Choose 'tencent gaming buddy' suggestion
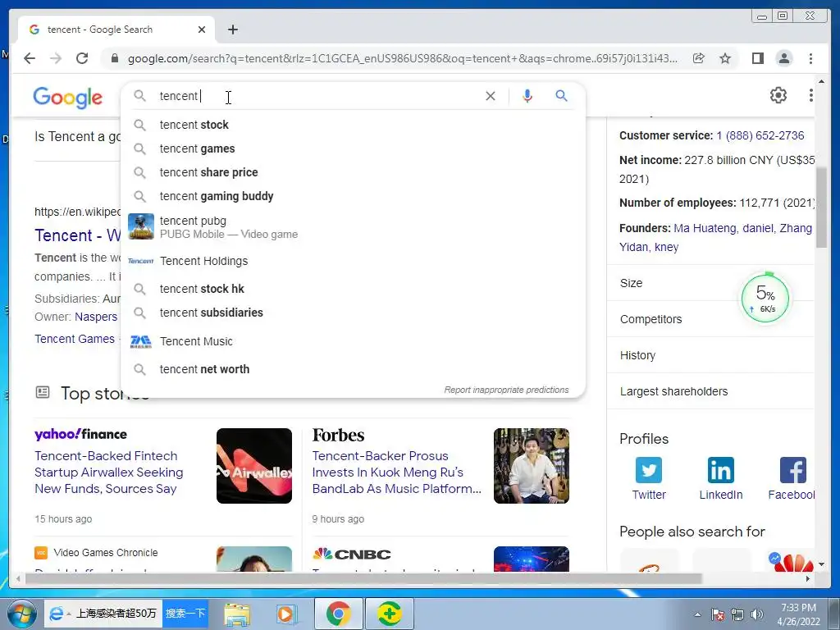The height and width of the screenshot is (630, 840). point(353,196)
